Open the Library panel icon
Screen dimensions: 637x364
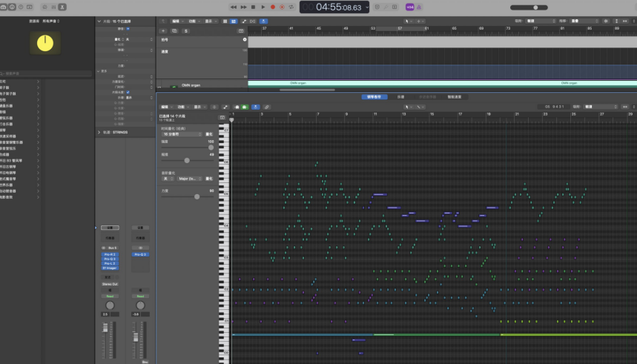click(x=4, y=7)
